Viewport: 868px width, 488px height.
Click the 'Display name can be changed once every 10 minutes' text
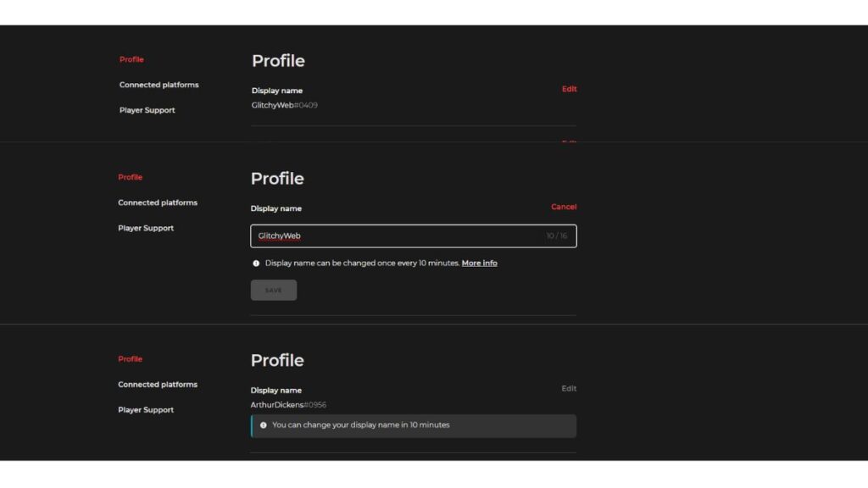[x=363, y=263]
